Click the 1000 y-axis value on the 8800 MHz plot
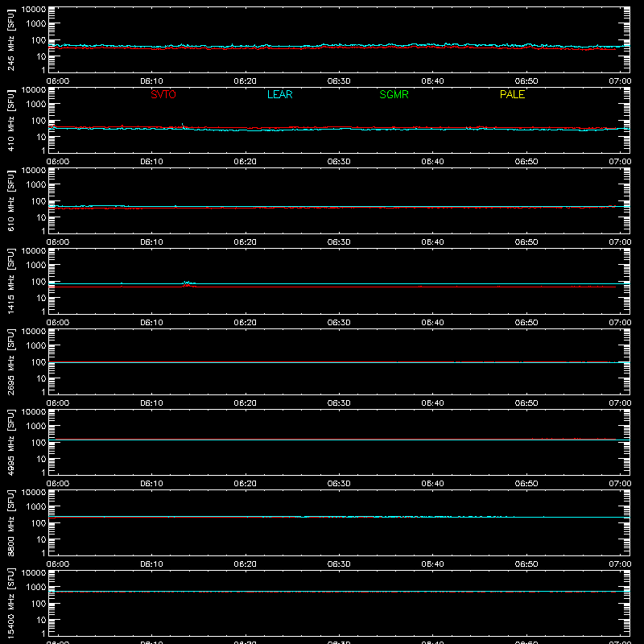 36,507
